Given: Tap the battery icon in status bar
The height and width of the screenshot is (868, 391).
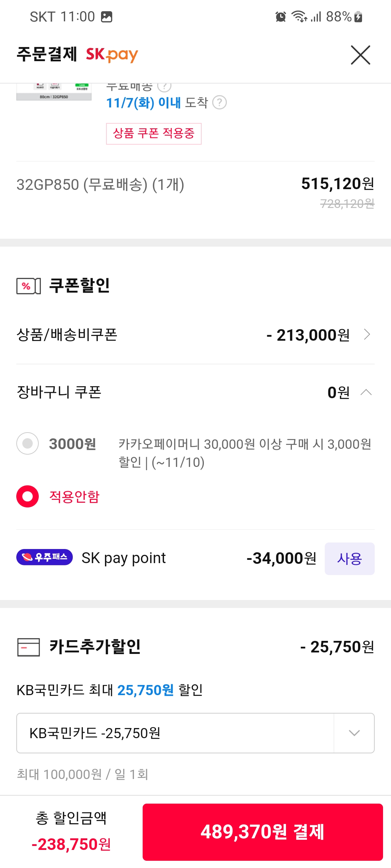Looking at the screenshot, I should [x=358, y=17].
